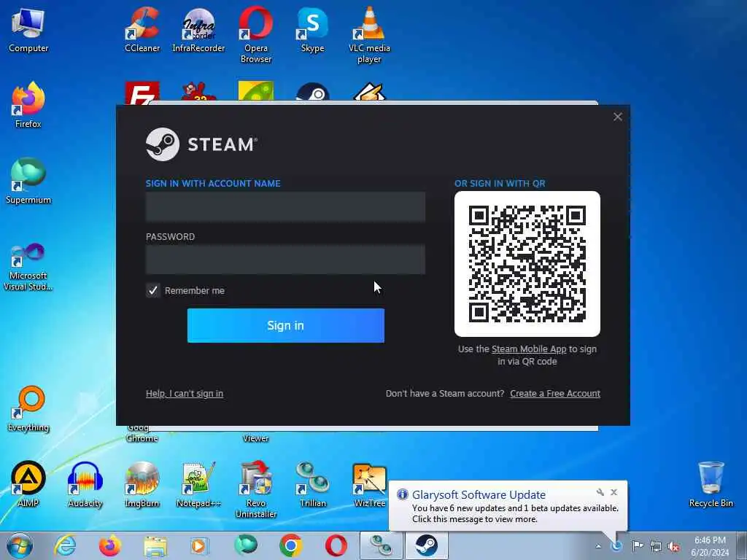
Task: Launch Firefox from the taskbar
Action: (x=109, y=545)
